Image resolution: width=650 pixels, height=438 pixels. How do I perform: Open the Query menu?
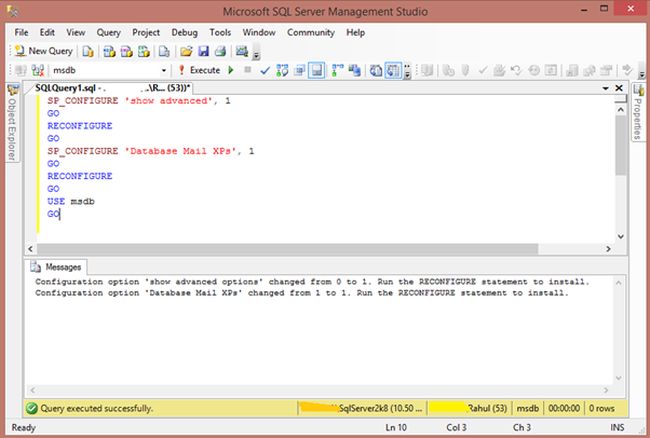tap(109, 32)
